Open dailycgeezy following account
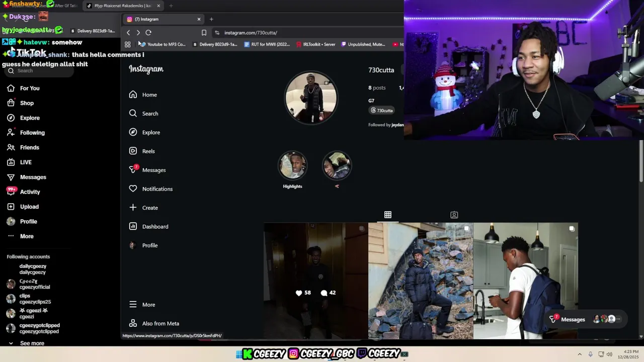The image size is (644, 362). point(33,269)
